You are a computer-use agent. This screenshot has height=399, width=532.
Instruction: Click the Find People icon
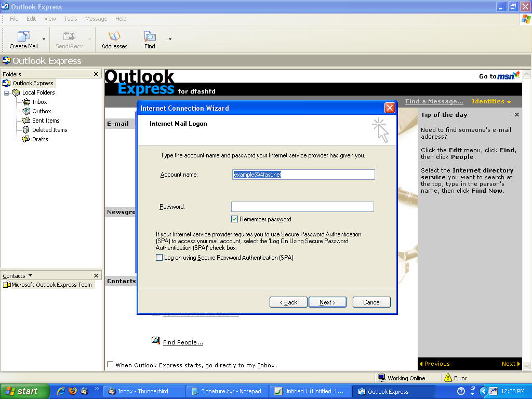click(156, 340)
